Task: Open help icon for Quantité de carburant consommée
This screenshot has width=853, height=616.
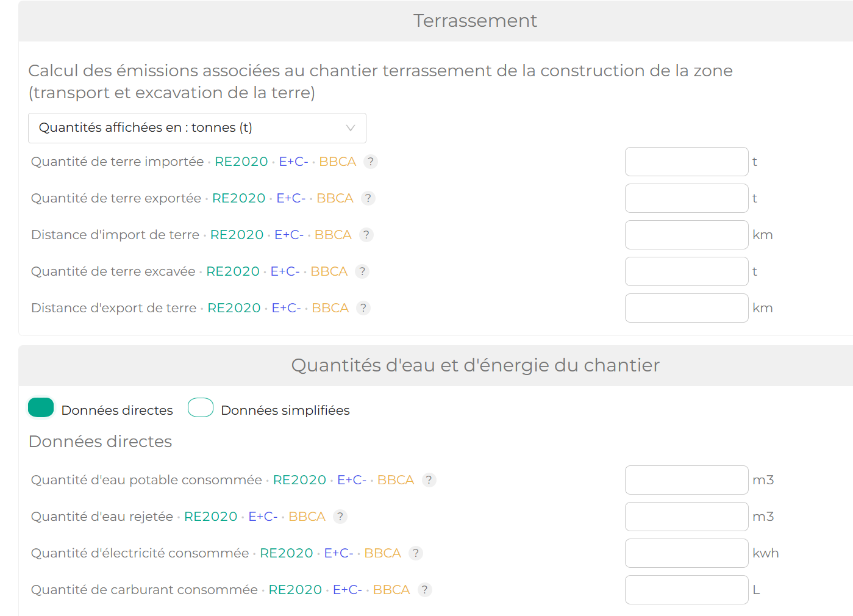Action: tap(425, 590)
